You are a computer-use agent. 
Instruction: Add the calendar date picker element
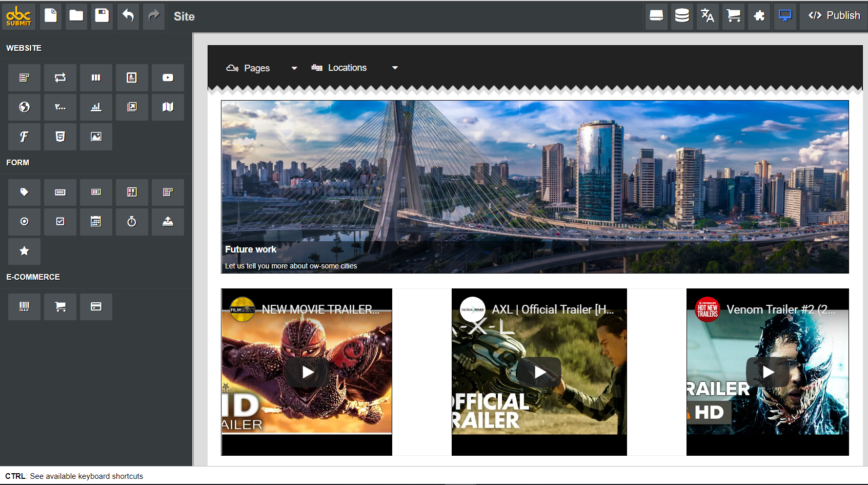[x=96, y=222]
